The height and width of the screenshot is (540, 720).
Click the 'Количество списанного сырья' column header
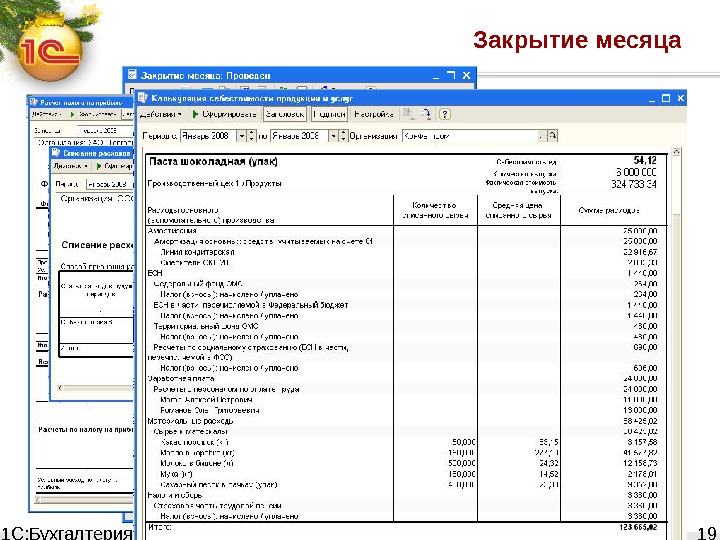point(435,210)
